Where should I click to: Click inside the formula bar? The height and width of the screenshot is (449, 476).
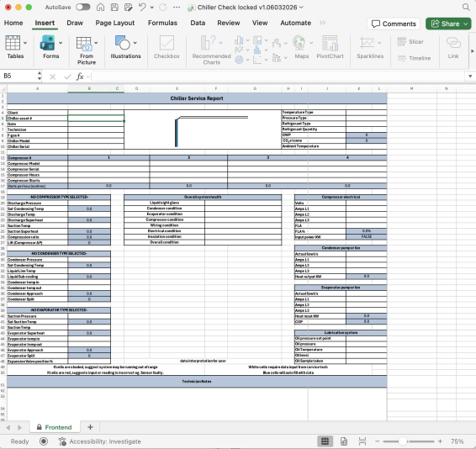(x=278, y=77)
